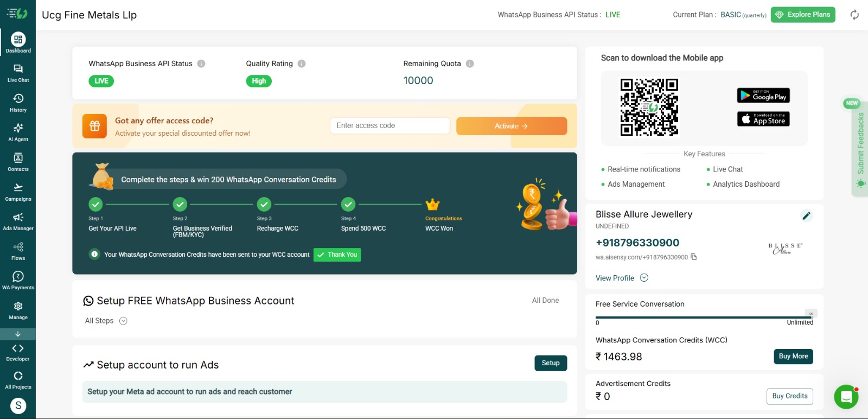
Task: Click the gift offer icon
Action: (94, 126)
